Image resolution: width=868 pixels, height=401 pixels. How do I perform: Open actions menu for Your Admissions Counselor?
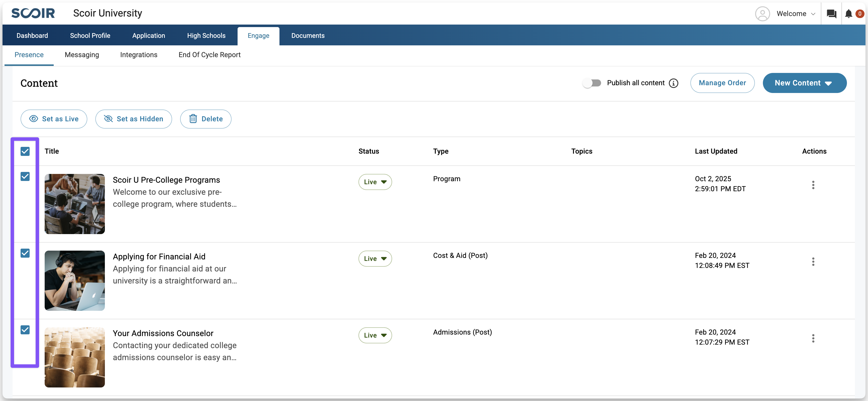pyautogui.click(x=813, y=338)
